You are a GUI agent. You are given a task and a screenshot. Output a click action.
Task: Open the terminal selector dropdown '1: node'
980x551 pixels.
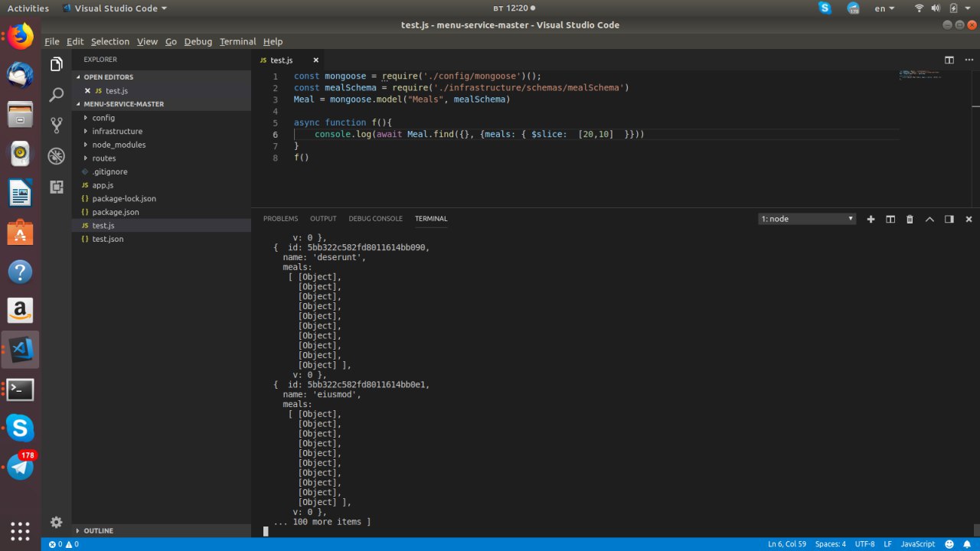coord(807,219)
